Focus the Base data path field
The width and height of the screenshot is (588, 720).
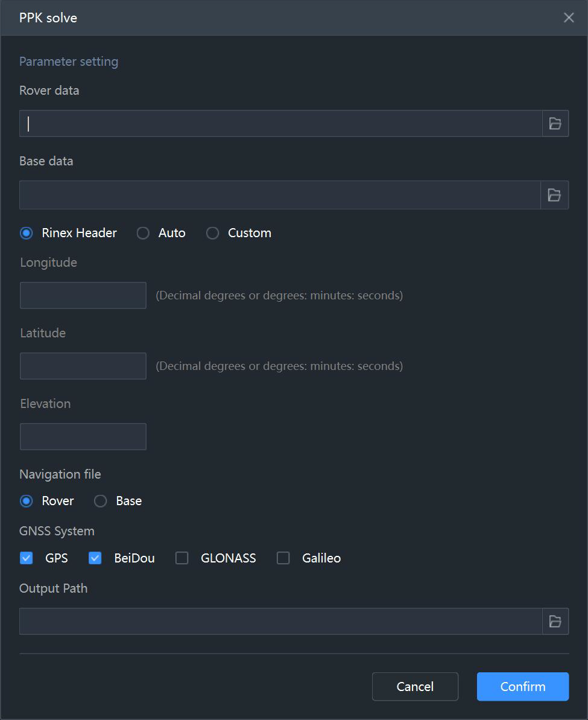coord(280,195)
